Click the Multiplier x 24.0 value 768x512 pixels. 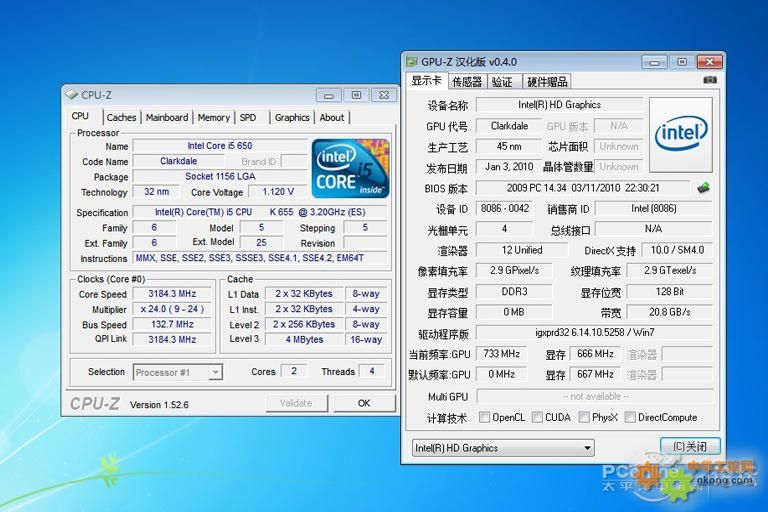(x=172, y=309)
